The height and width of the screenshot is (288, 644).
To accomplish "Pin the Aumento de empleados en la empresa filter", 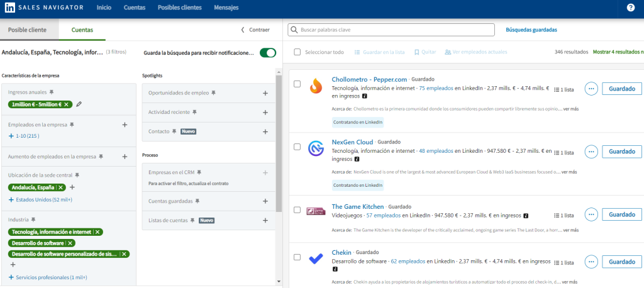I will pyautogui.click(x=101, y=157).
